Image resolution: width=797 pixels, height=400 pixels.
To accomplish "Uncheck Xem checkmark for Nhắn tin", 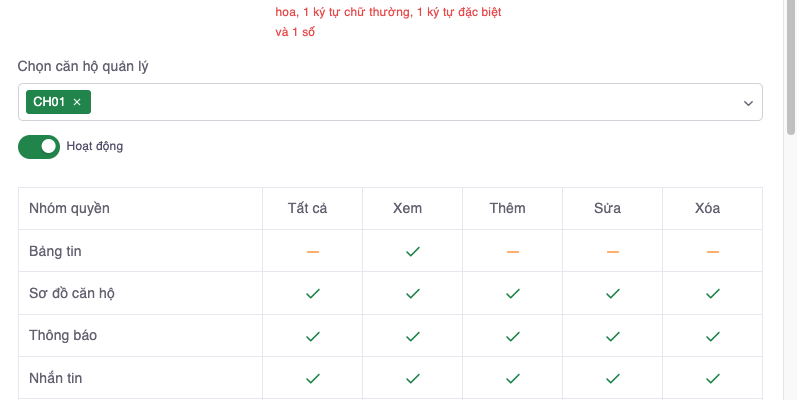I will point(412,378).
